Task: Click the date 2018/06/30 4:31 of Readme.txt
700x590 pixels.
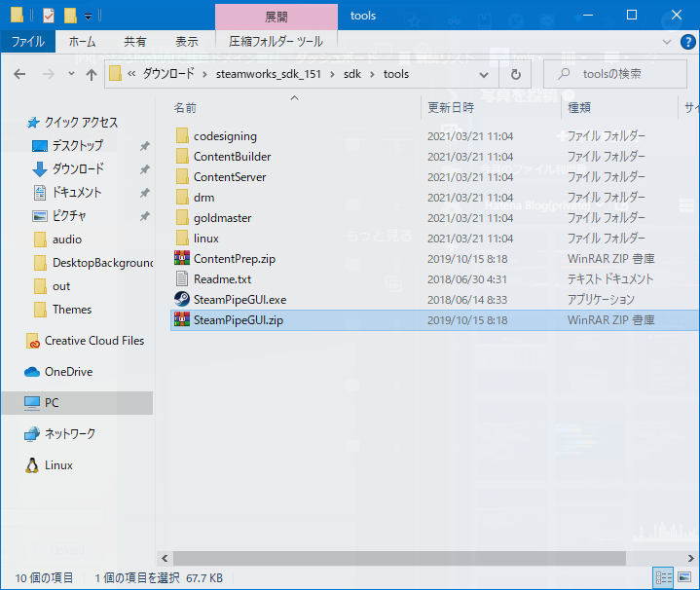Action: point(467,279)
